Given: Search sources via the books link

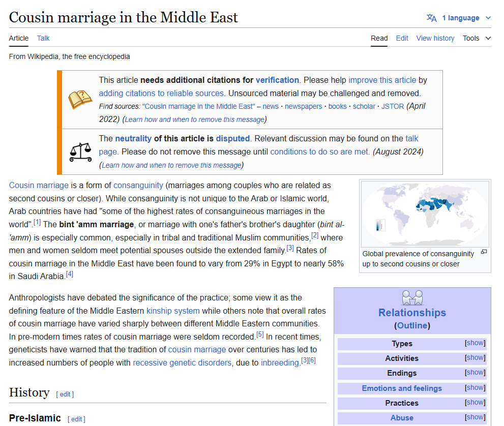Looking at the screenshot, I should pyautogui.click(x=337, y=106).
